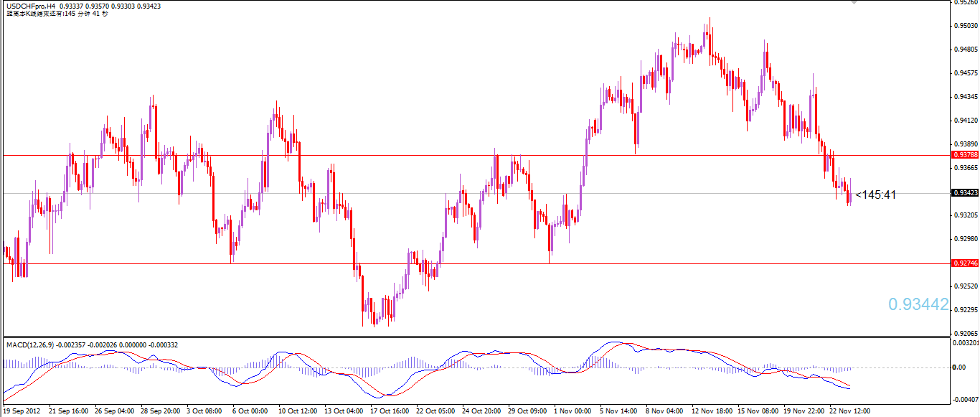This screenshot has height=417, width=980.
Task: Click the 1 Nov 00:00 time label
Action: (x=572, y=411)
